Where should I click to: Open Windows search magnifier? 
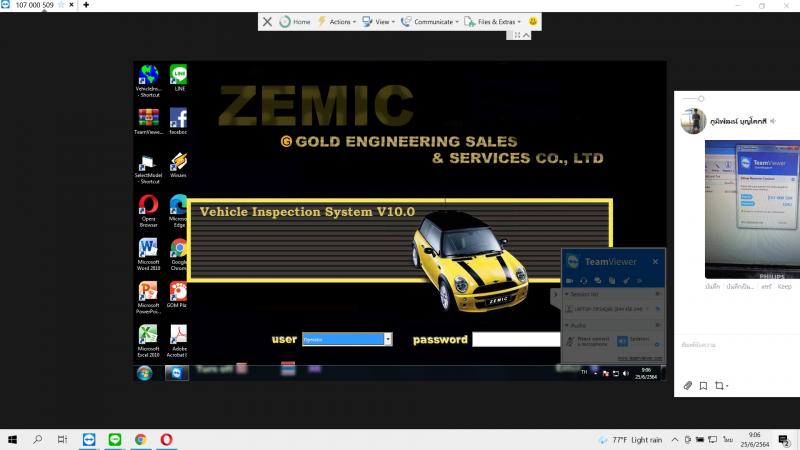click(38, 439)
